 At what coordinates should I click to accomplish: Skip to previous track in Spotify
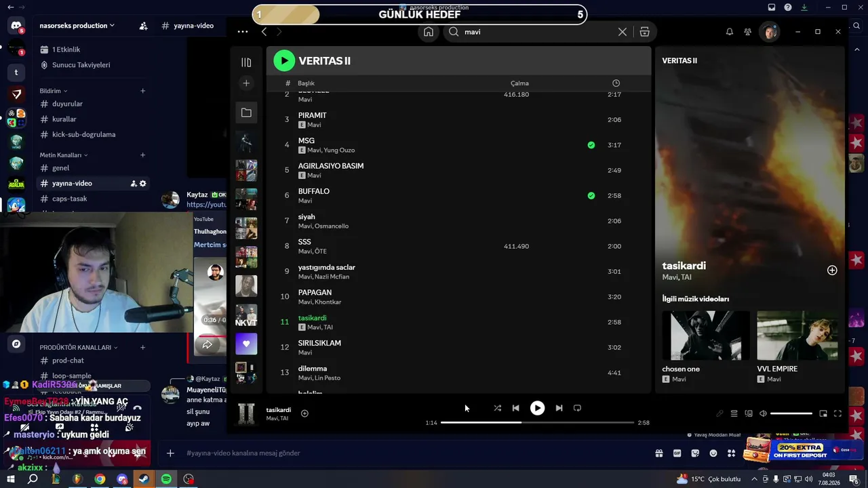(x=515, y=408)
